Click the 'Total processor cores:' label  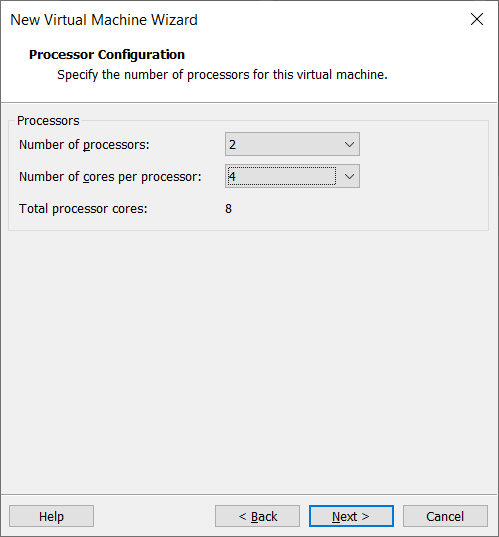pyautogui.click(x=83, y=209)
